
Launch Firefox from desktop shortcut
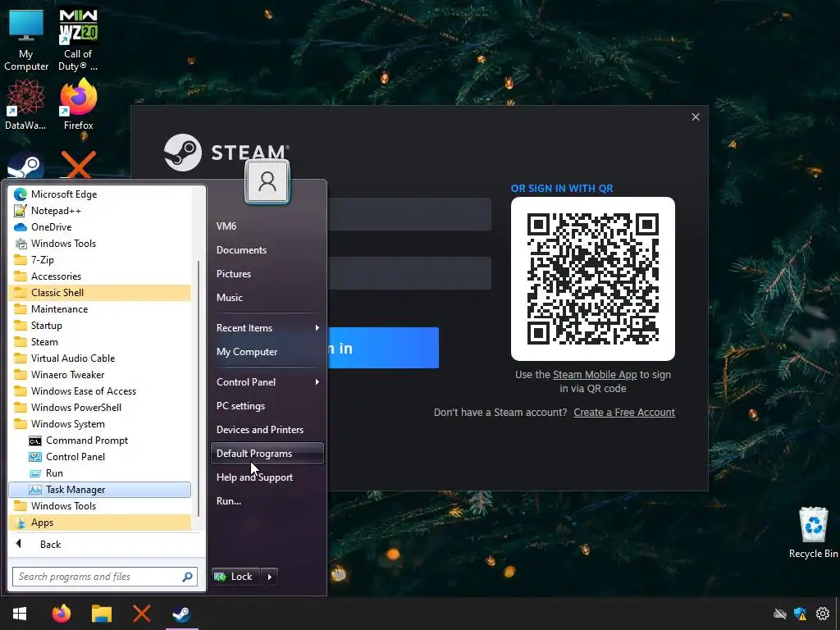click(78, 104)
